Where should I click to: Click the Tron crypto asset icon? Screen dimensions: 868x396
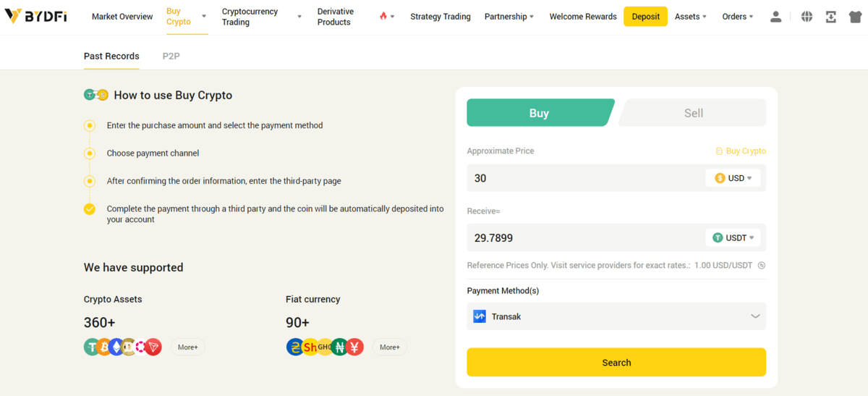pos(153,347)
